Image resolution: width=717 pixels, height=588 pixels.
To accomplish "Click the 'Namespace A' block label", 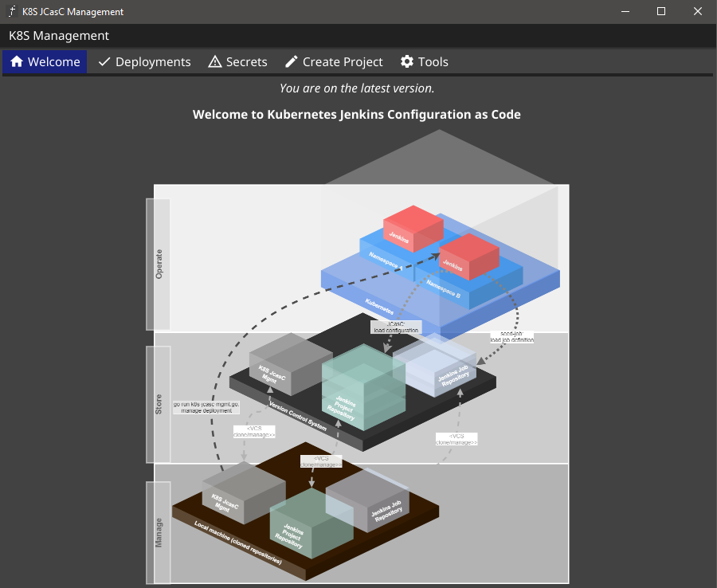I will click(x=386, y=261).
